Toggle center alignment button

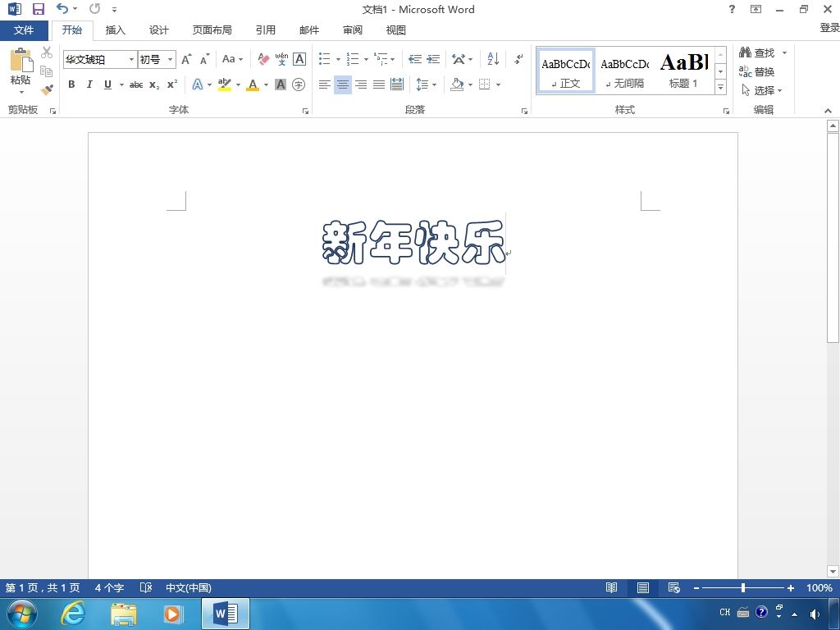click(343, 84)
